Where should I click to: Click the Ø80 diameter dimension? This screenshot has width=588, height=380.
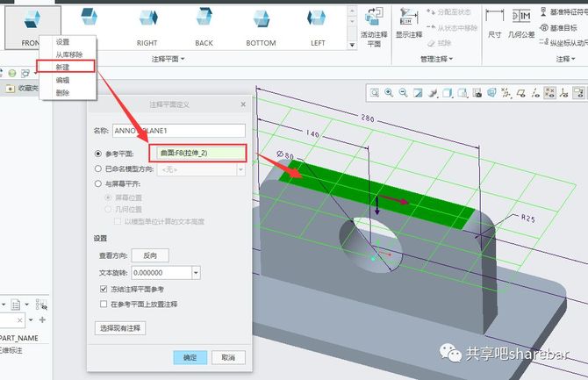point(285,154)
